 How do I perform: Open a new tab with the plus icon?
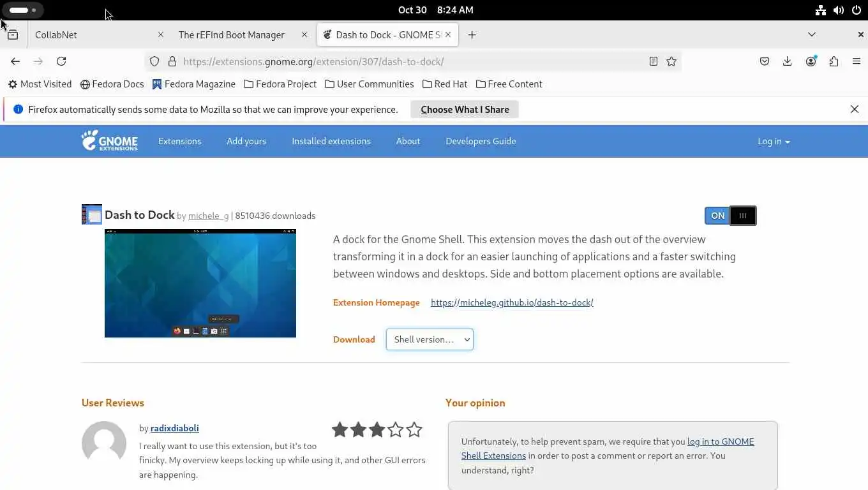(472, 35)
